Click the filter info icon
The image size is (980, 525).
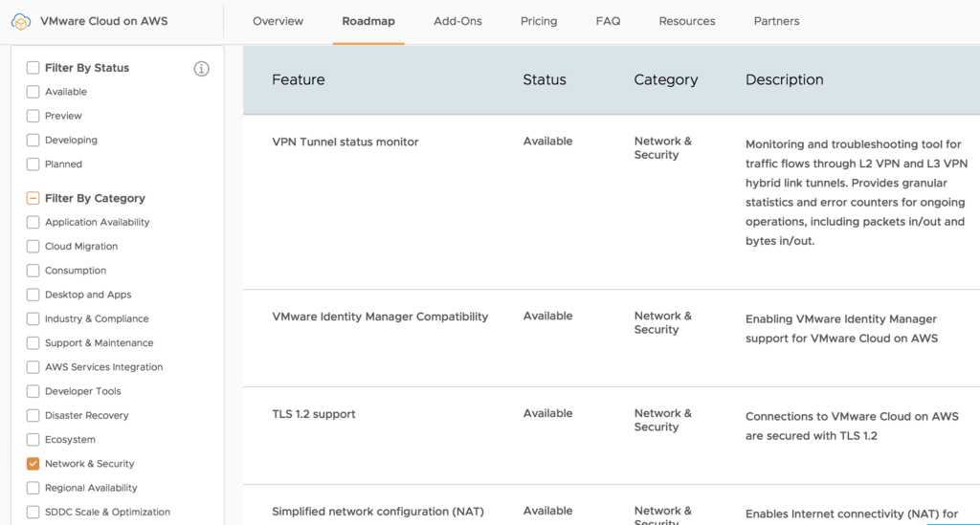[201, 69]
